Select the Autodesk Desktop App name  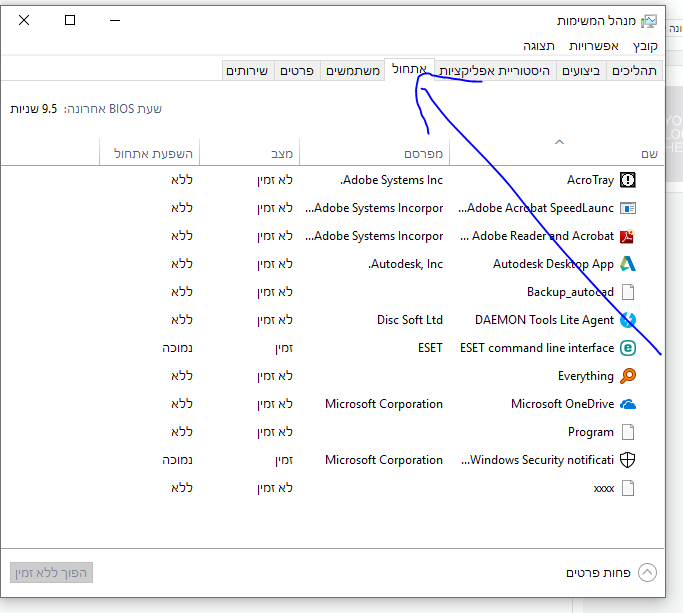pos(553,264)
